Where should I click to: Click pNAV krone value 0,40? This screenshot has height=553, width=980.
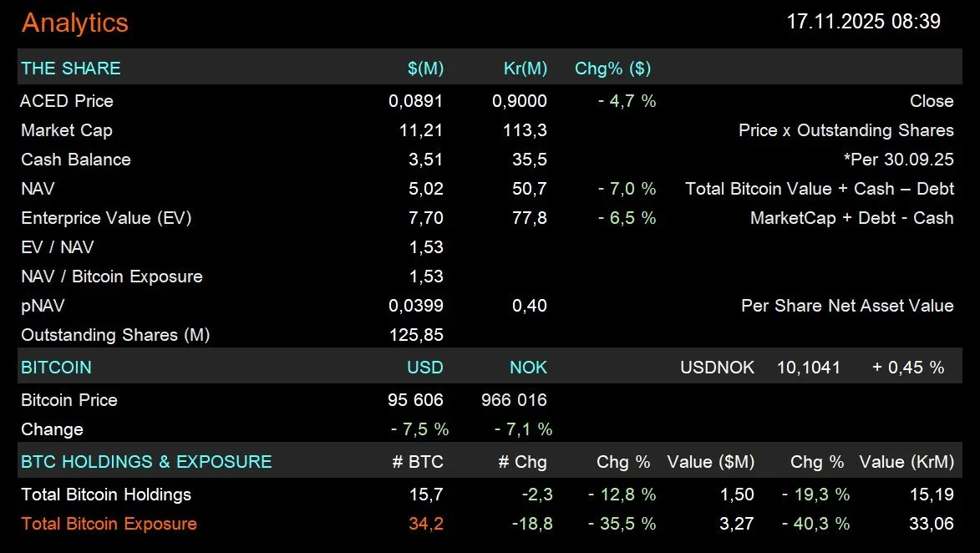point(530,306)
